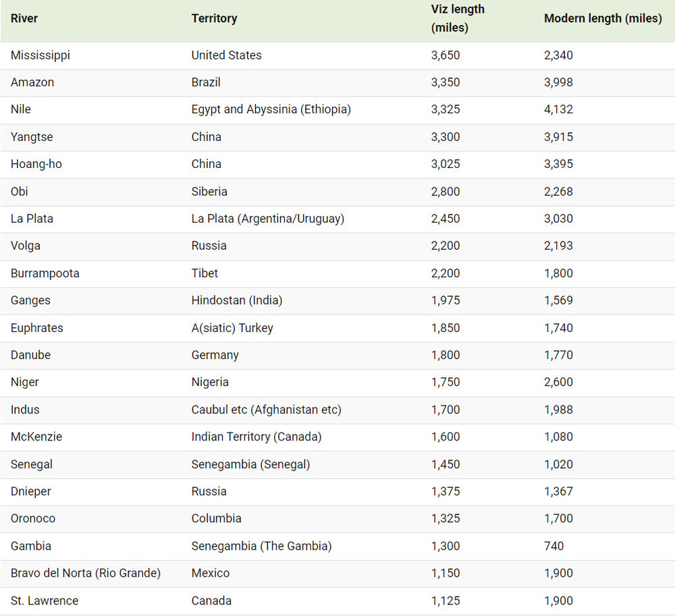Click the Gambia modern length 740

point(553,546)
